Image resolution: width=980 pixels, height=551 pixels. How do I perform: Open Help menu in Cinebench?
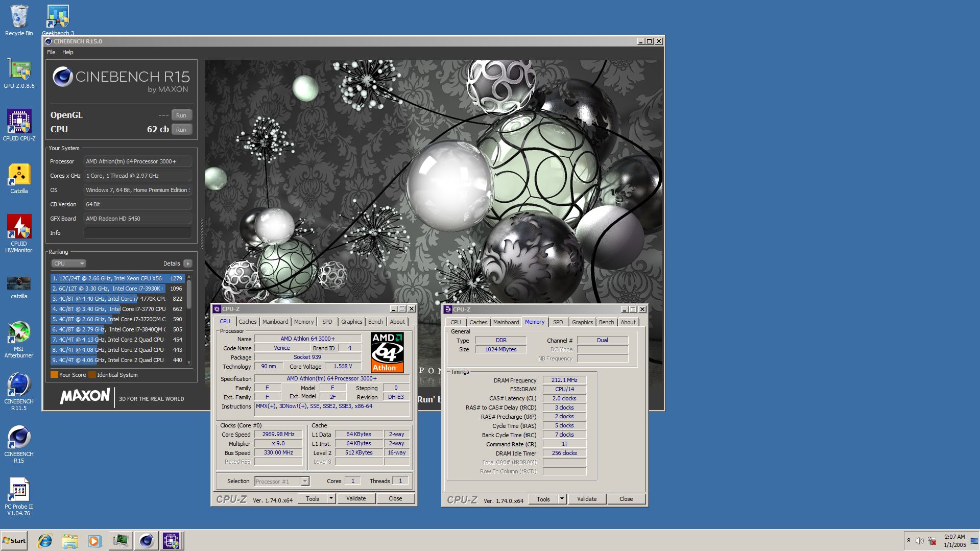[68, 52]
